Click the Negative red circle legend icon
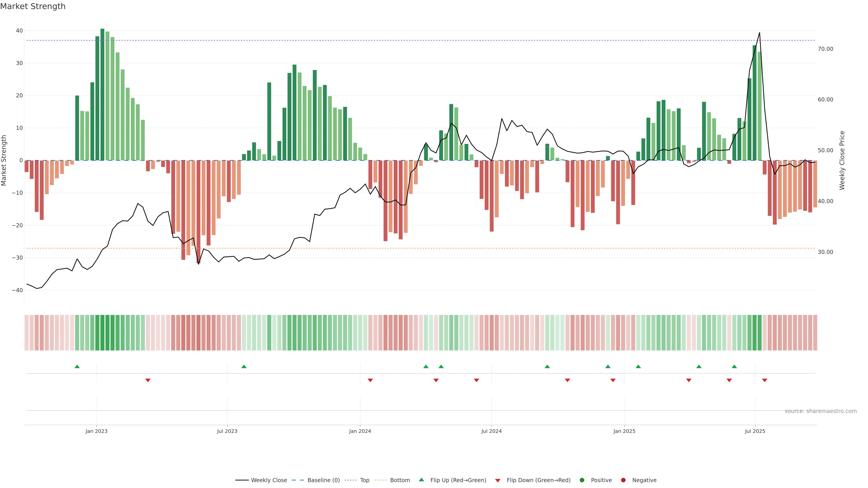The height and width of the screenshot is (488, 868). coord(623,480)
